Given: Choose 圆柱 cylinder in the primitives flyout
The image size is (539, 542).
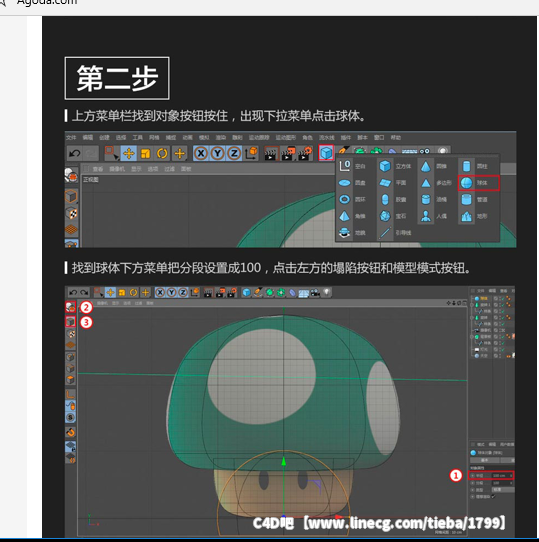Looking at the screenshot, I should point(474,166).
